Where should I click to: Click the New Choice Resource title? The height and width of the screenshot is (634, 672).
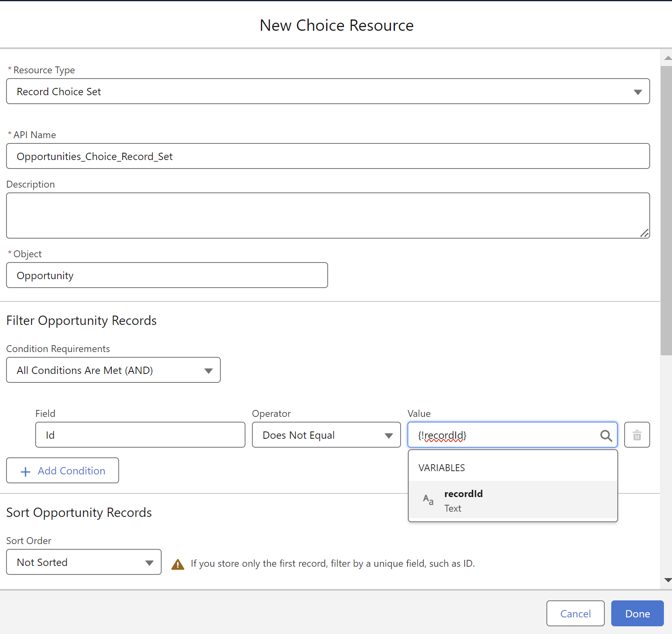tap(337, 25)
